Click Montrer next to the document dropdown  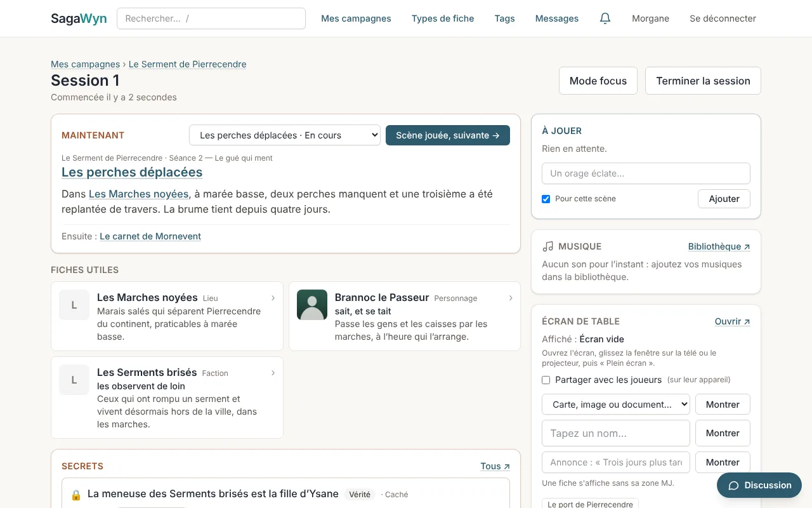[x=723, y=404]
